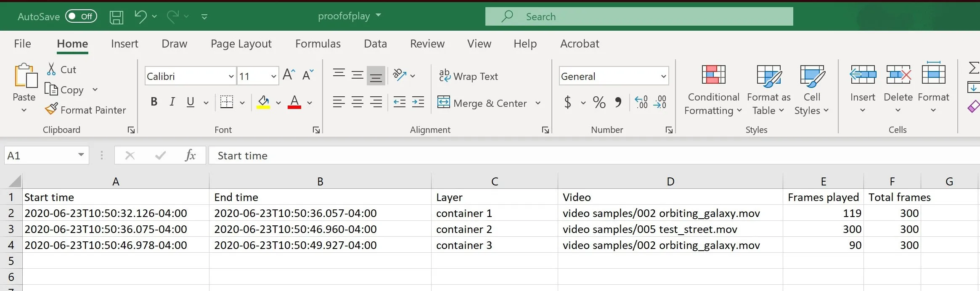Align text left

[339, 102]
